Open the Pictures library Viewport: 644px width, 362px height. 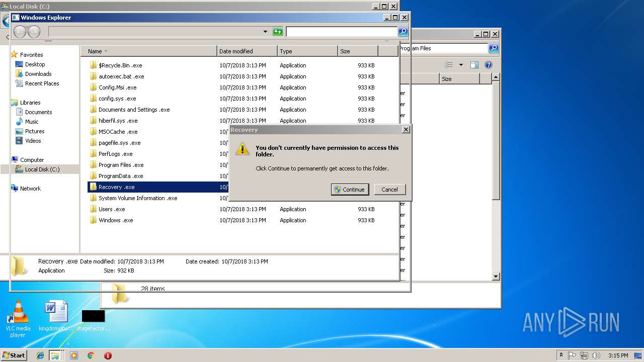coord(35,131)
